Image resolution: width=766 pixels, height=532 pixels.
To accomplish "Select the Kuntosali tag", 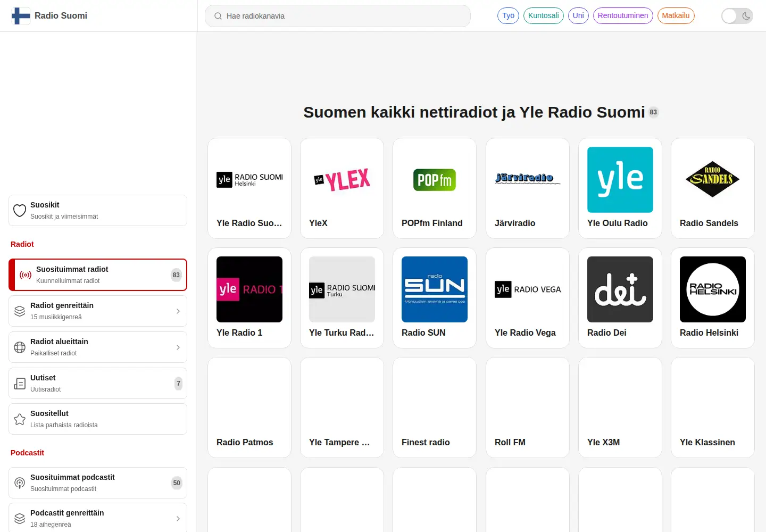I will (544, 15).
